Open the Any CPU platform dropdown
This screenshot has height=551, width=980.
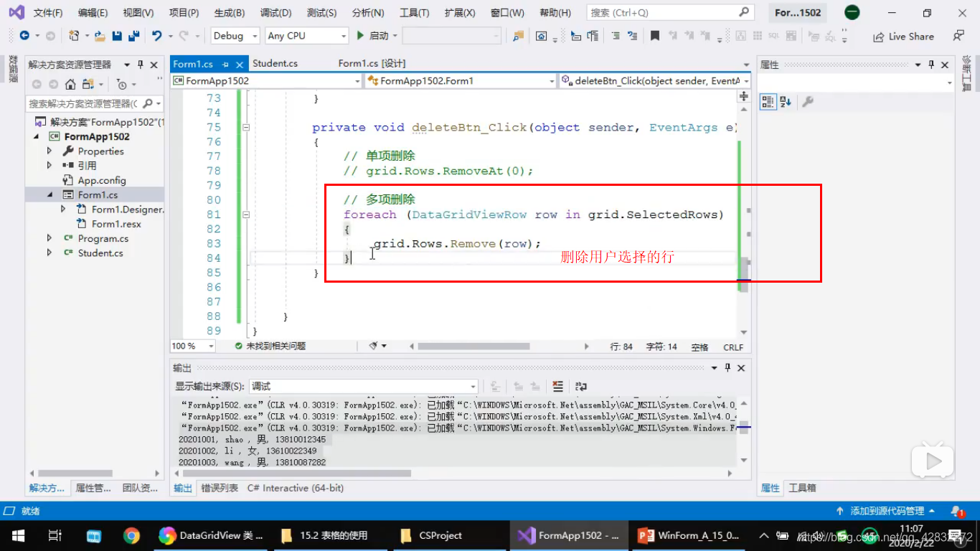tap(307, 36)
